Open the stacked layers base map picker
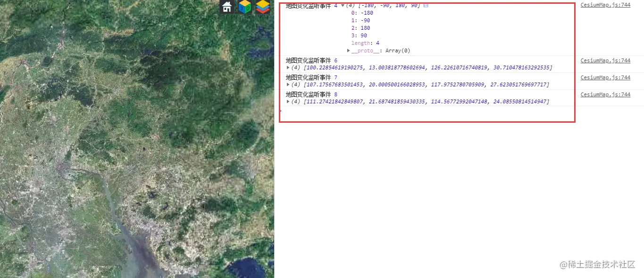644x278 pixels. [x=263, y=7]
